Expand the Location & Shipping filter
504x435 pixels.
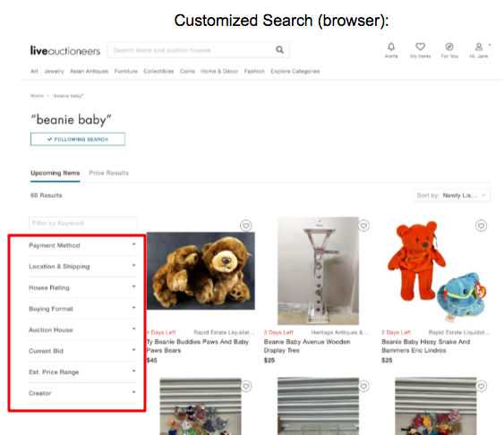click(x=82, y=267)
